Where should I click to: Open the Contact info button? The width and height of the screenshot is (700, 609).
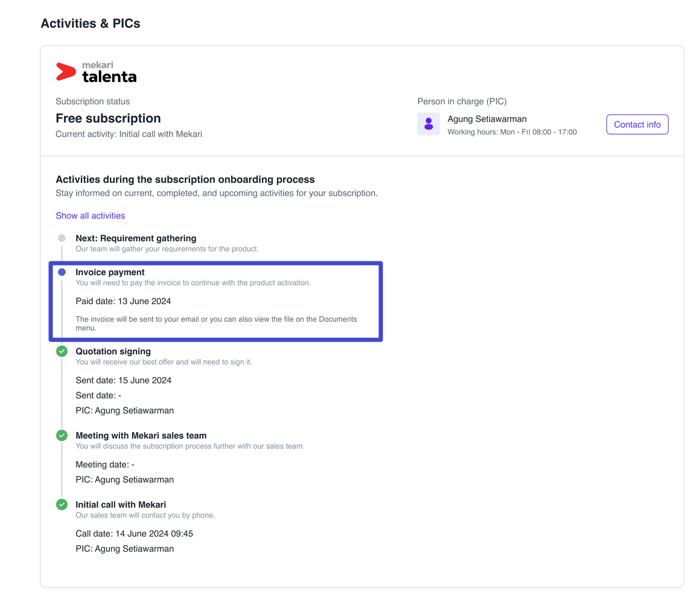[x=637, y=124]
